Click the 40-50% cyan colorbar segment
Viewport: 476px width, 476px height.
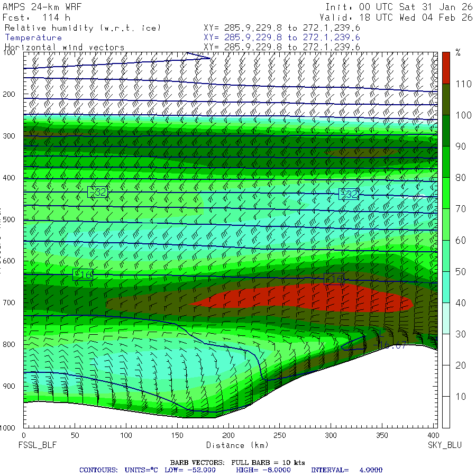click(x=446, y=287)
